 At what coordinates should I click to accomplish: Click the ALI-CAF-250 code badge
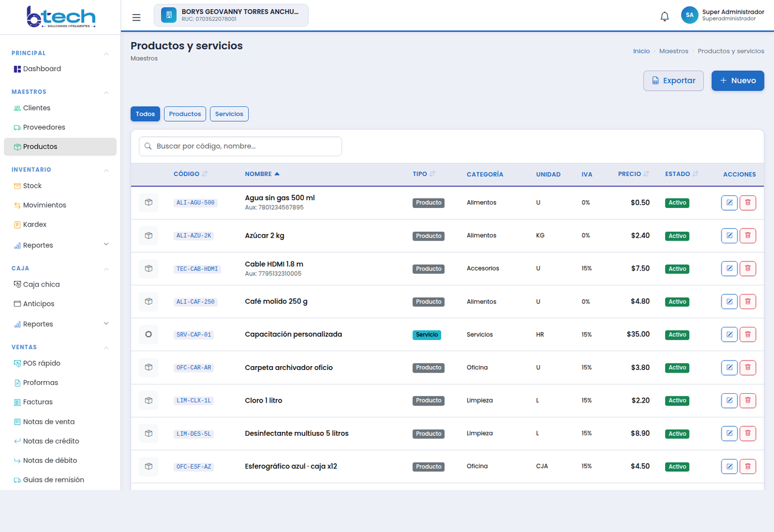195,302
